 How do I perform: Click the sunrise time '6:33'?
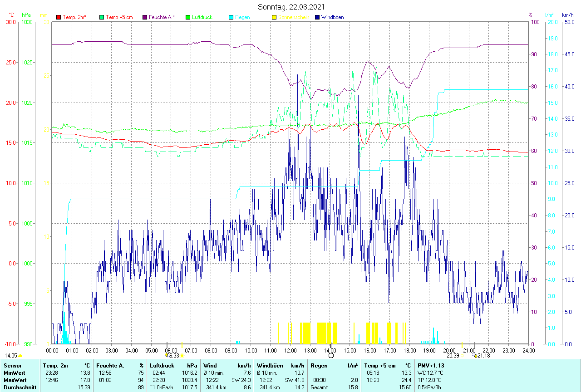coord(174,356)
